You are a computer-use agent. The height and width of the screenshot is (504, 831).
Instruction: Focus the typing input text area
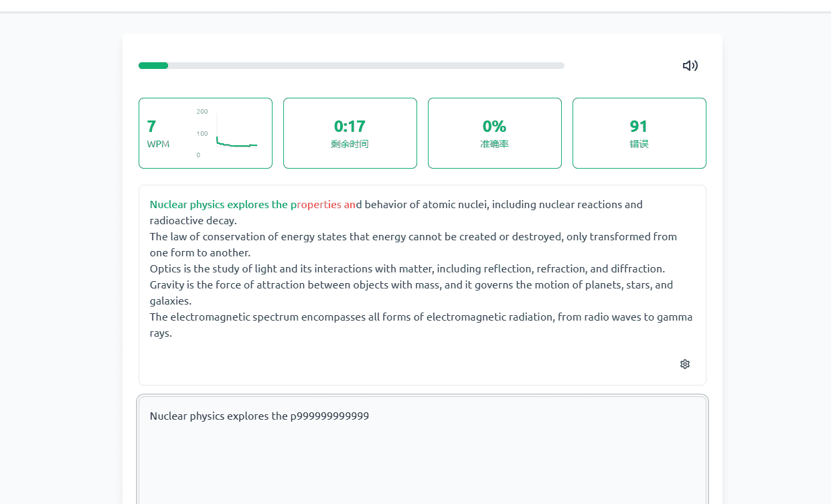[423, 450]
